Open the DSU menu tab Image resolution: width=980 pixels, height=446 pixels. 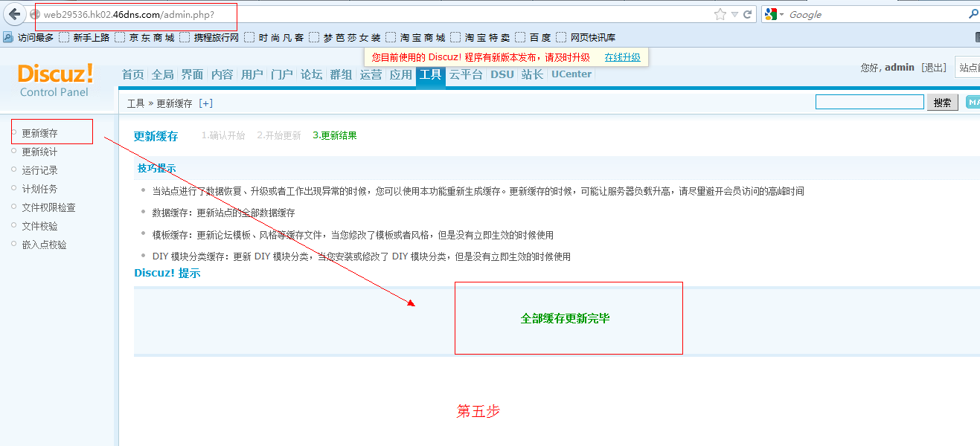pyautogui.click(x=502, y=74)
